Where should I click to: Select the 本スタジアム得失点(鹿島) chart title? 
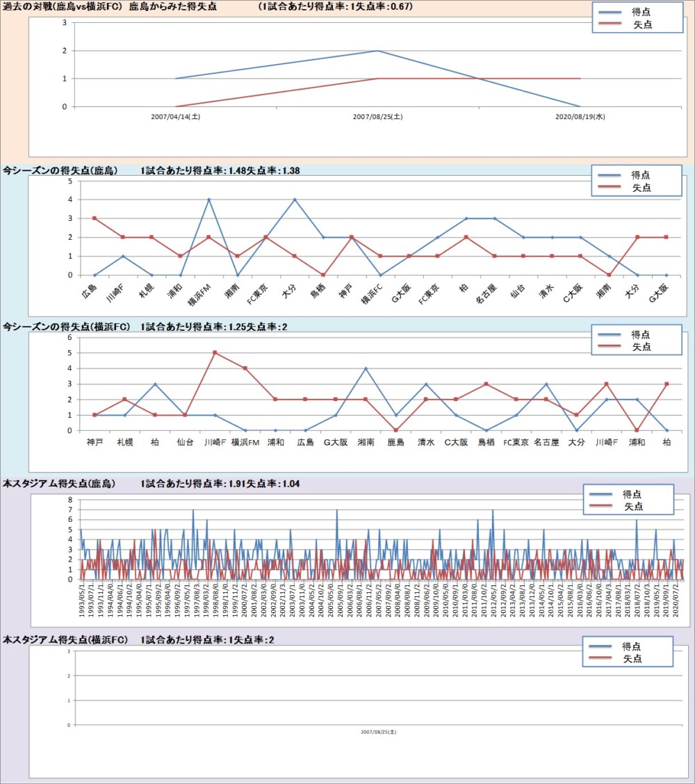tap(59, 484)
